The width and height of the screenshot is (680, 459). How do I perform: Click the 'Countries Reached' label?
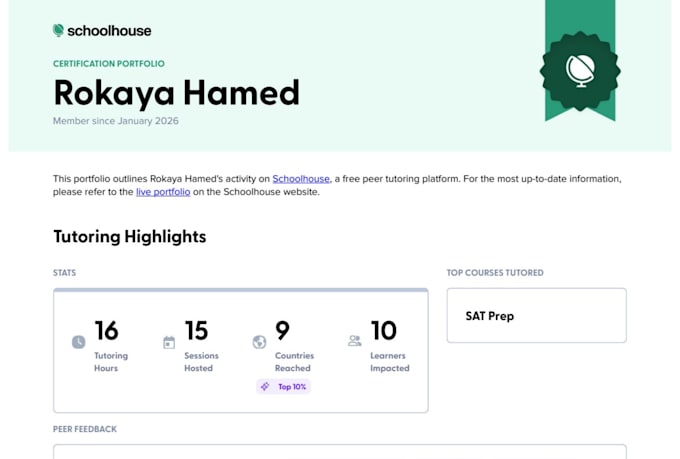(x=294, y=362)
